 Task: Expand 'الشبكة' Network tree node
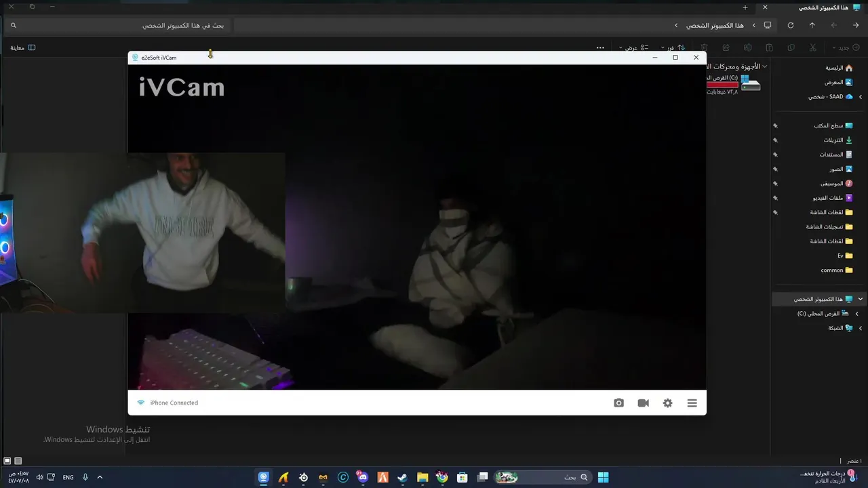(861, 328)
